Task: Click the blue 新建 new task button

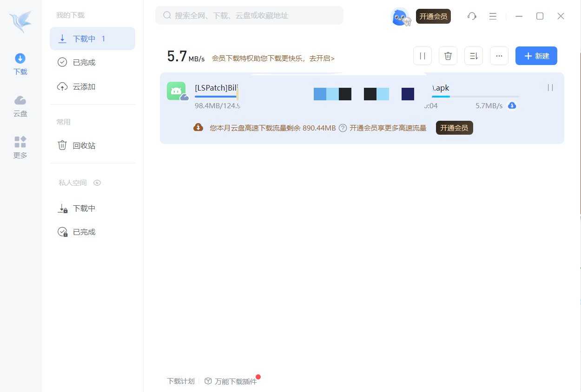Action: coord(536,56)
